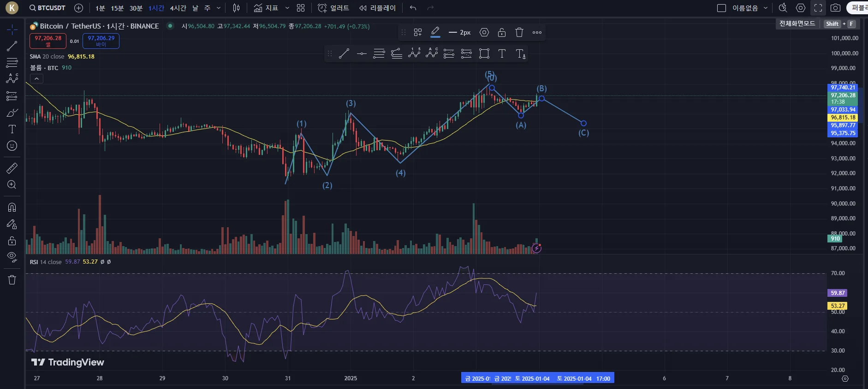Switch to the 15분 timeframe

(117, 8)
